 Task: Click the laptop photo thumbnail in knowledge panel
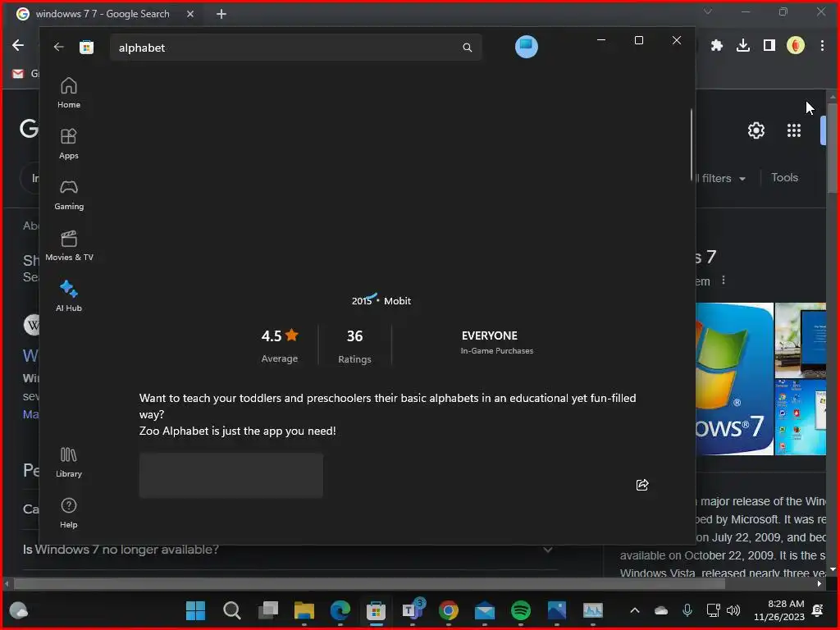[801, 340]
